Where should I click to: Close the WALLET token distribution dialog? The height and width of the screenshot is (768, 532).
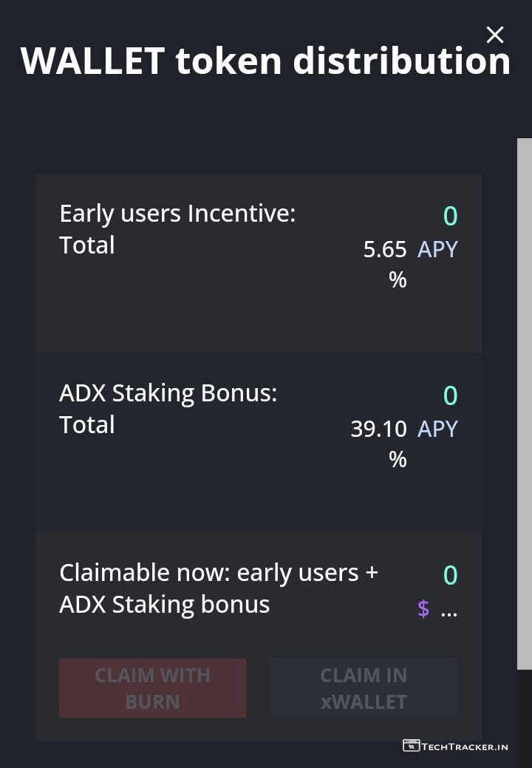coord(494,35)
